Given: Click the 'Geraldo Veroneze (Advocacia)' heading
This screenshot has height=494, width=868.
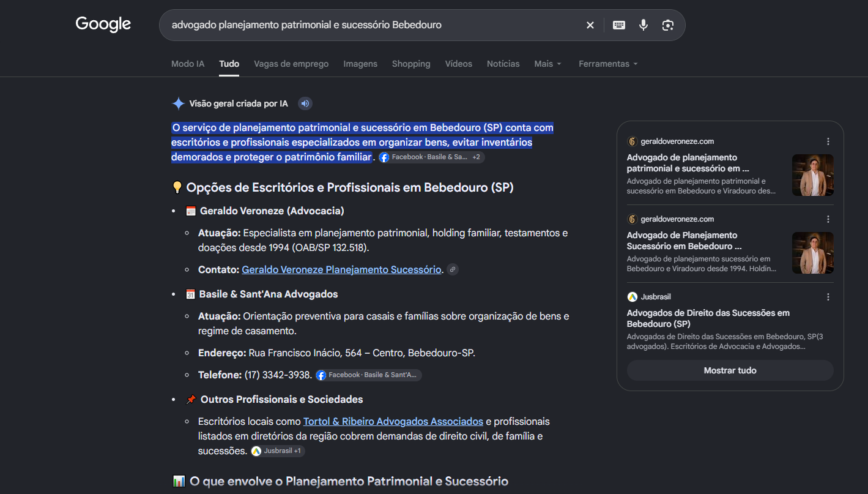Looking at the screenshot, I should click(x=272, y=211).
